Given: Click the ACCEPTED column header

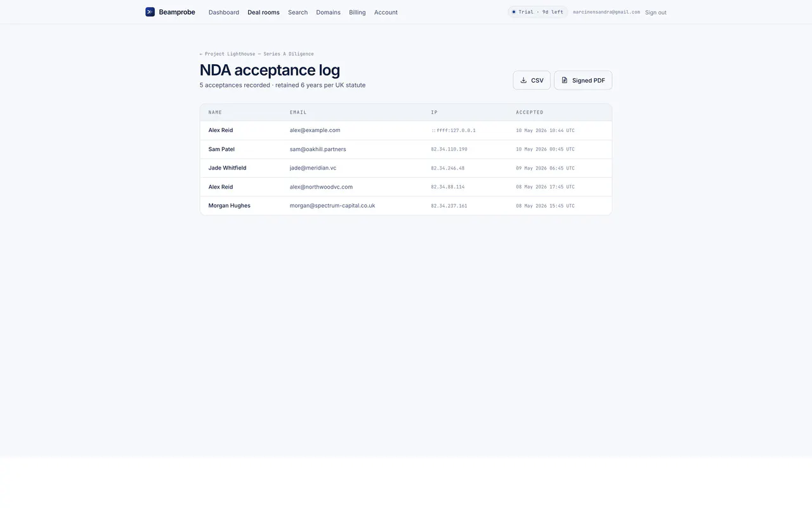Looking at the screenshot, I should tap(530, 112).
